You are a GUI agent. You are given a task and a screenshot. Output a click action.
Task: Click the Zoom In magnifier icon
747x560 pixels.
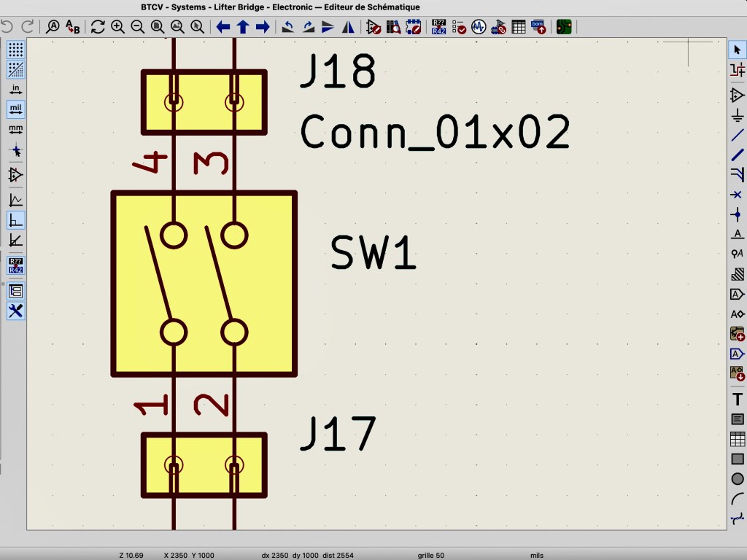[x=117, y=28]
